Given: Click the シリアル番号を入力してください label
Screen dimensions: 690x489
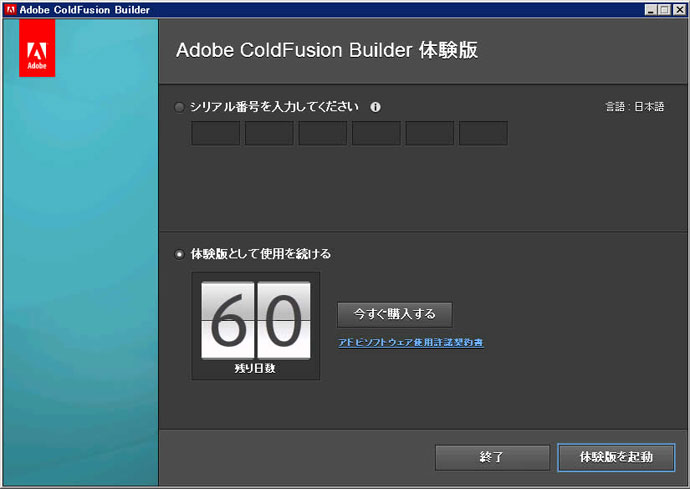Looking at the screenshot, I should 274,107.
